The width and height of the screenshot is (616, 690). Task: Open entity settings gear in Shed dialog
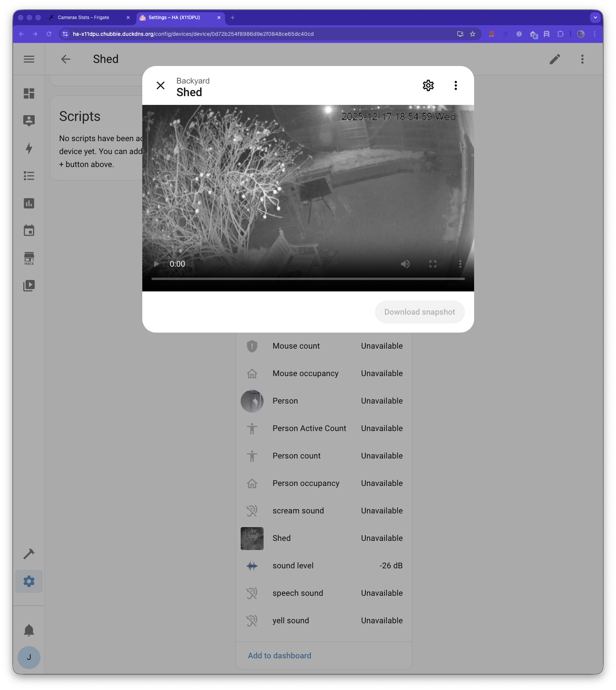428,85
